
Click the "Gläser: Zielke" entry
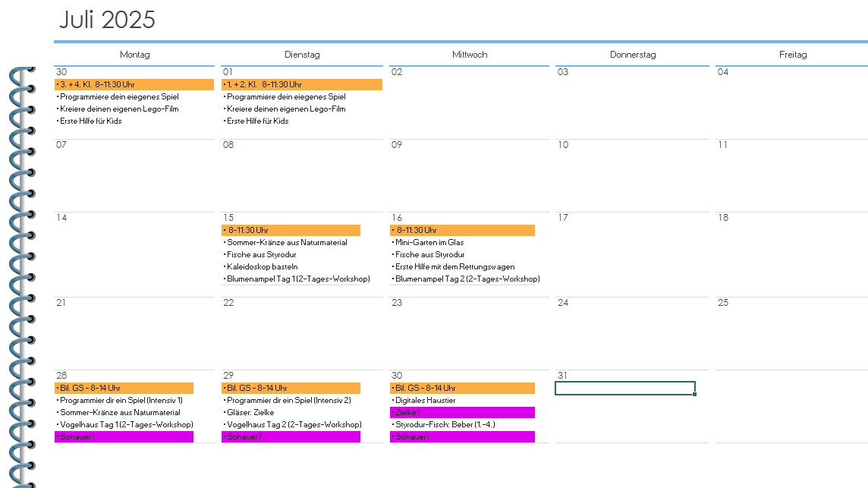point(250,412)
